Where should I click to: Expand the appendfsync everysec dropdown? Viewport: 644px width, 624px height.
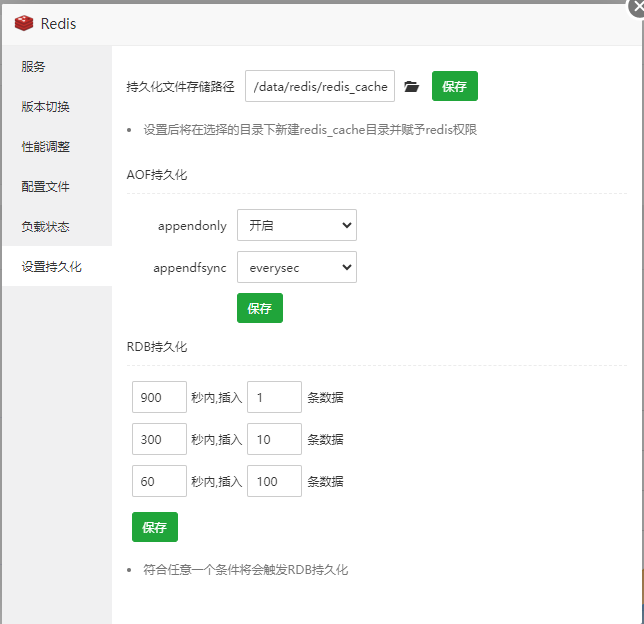coord(297,267)
